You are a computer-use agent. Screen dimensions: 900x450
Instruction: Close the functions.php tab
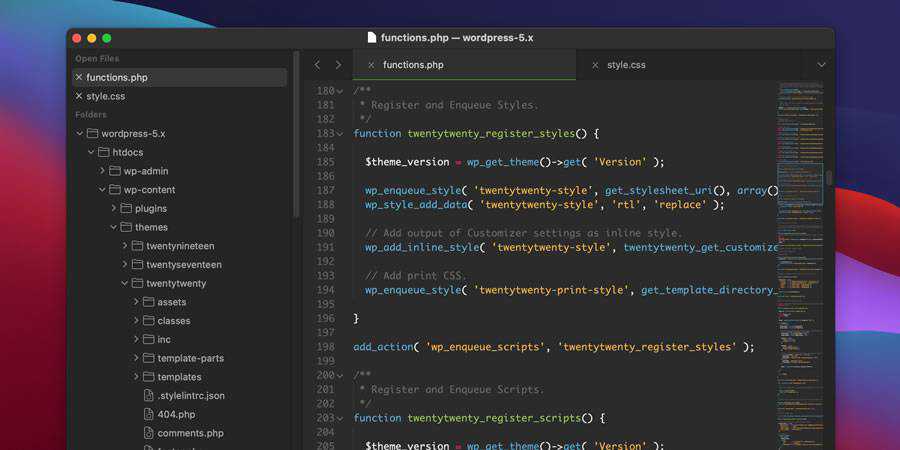[x=371, y=65]
